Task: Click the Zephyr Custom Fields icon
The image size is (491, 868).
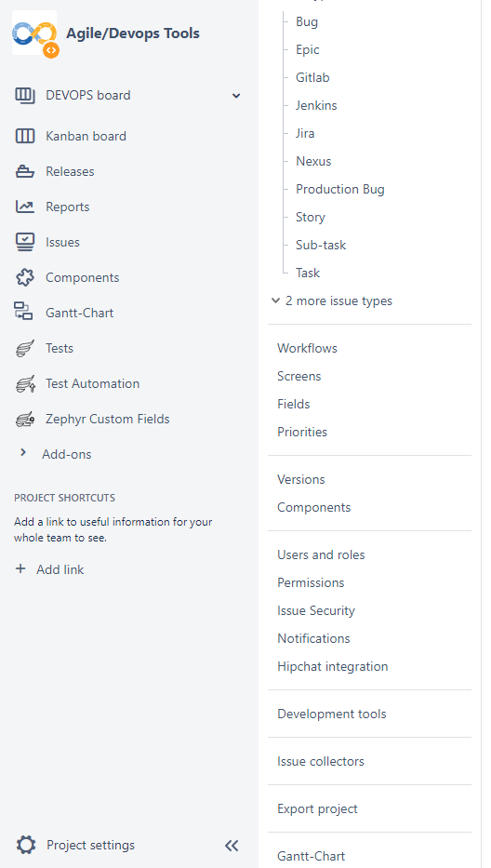Action: (25, 420)
